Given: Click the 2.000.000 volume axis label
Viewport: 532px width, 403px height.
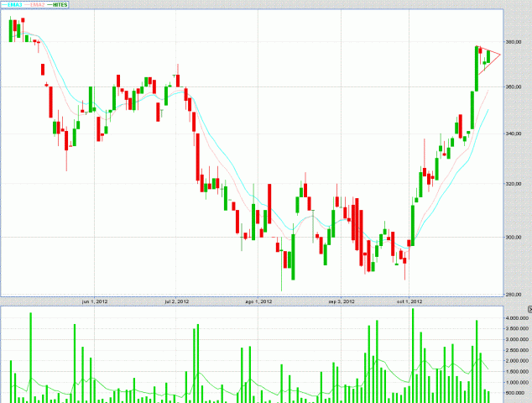Looking at the screenshot, I should pyautogui.click(x=517, y=361).
